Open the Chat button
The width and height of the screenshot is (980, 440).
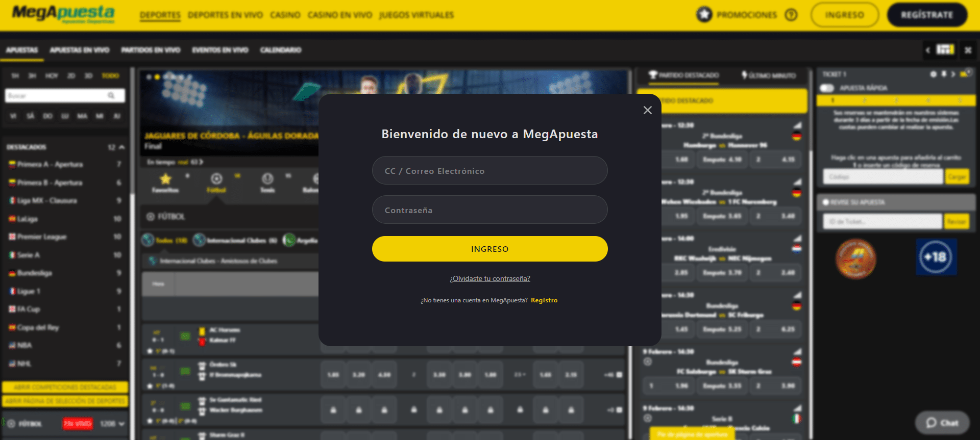click(942, 423)
